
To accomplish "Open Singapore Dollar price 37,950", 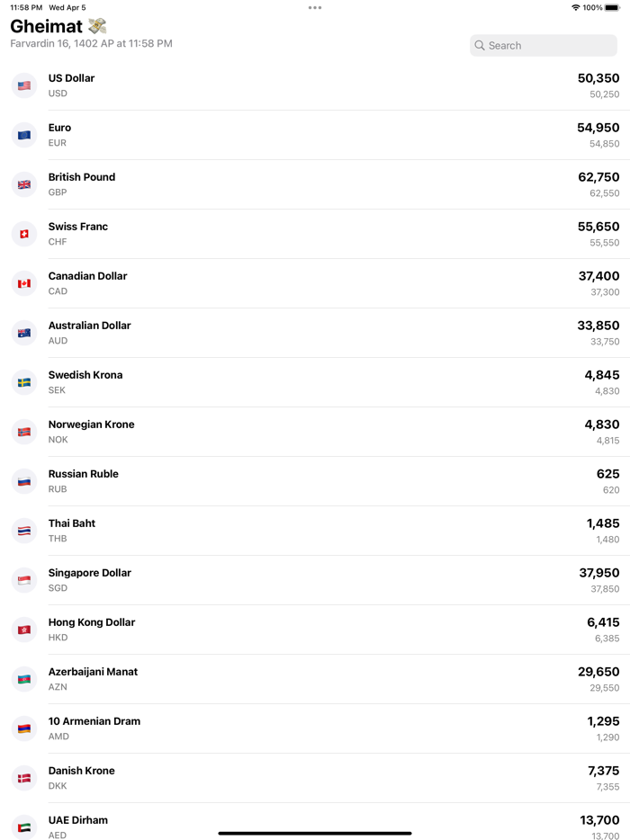I will click(598, 573).
